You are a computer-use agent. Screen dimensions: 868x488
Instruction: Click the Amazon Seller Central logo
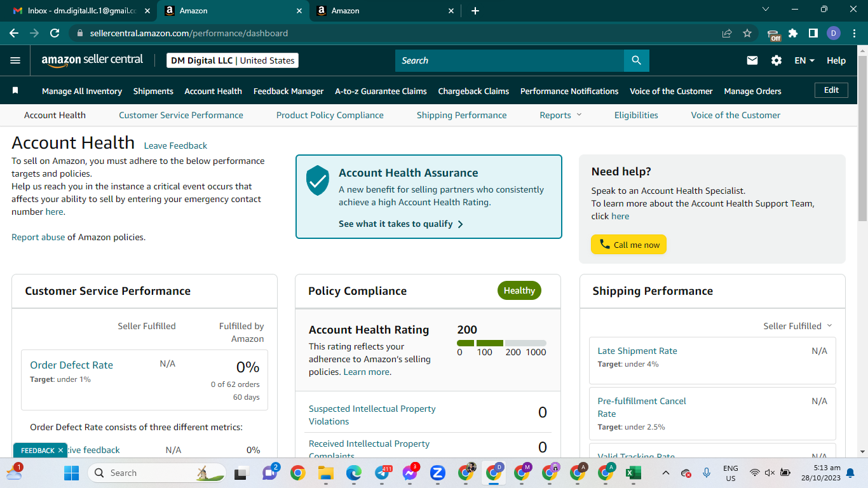point(92,60)
